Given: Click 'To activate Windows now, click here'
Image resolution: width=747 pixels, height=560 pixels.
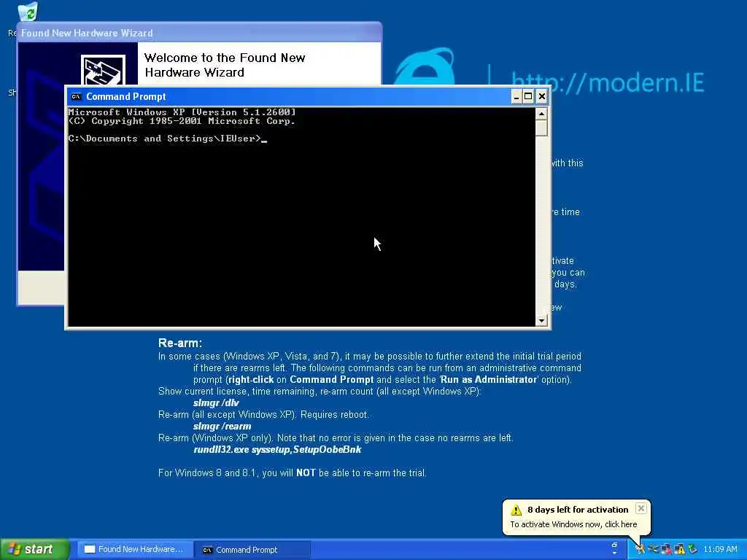Looking at the screenshot, I should (573, 524).
